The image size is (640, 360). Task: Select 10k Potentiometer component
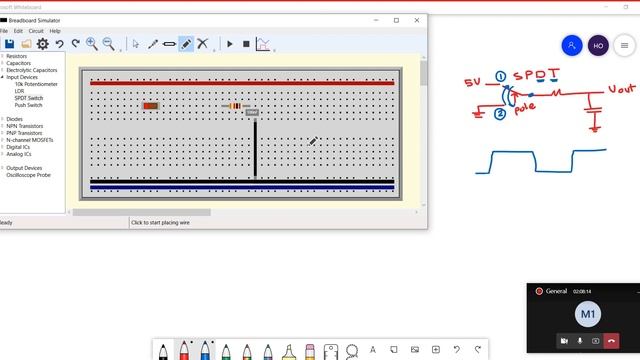click(x=36, y=84)
